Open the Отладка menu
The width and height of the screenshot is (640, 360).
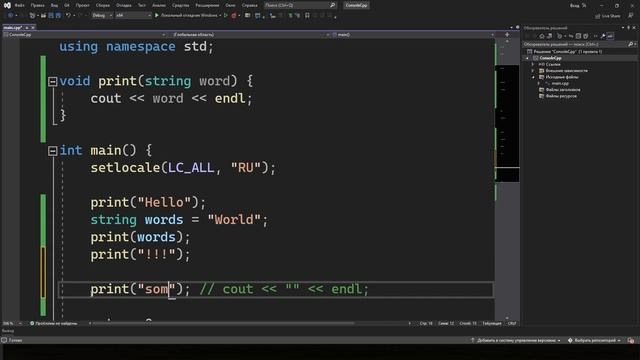pos(123,5)
